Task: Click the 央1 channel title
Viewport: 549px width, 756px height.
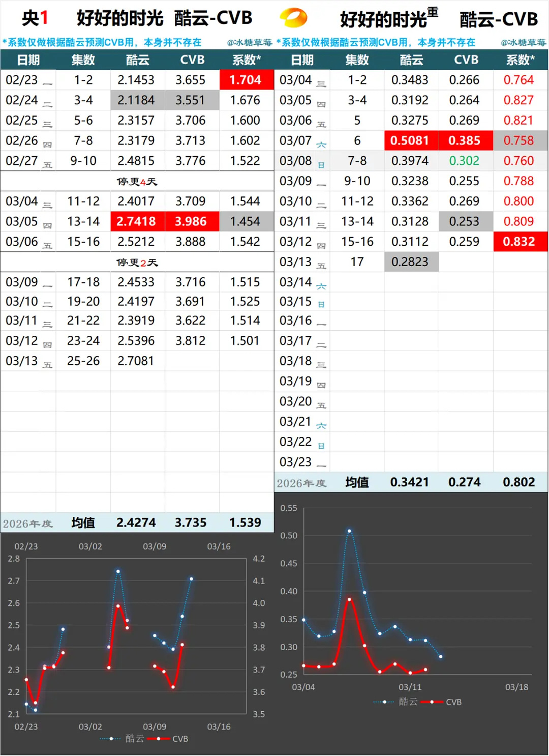Action: 35,18
